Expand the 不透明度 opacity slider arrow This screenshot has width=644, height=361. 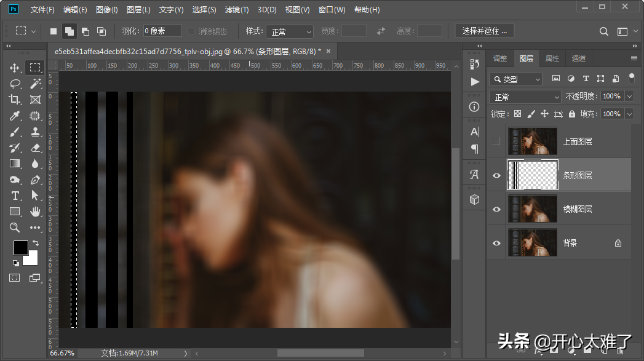click(x=630, y=96)
